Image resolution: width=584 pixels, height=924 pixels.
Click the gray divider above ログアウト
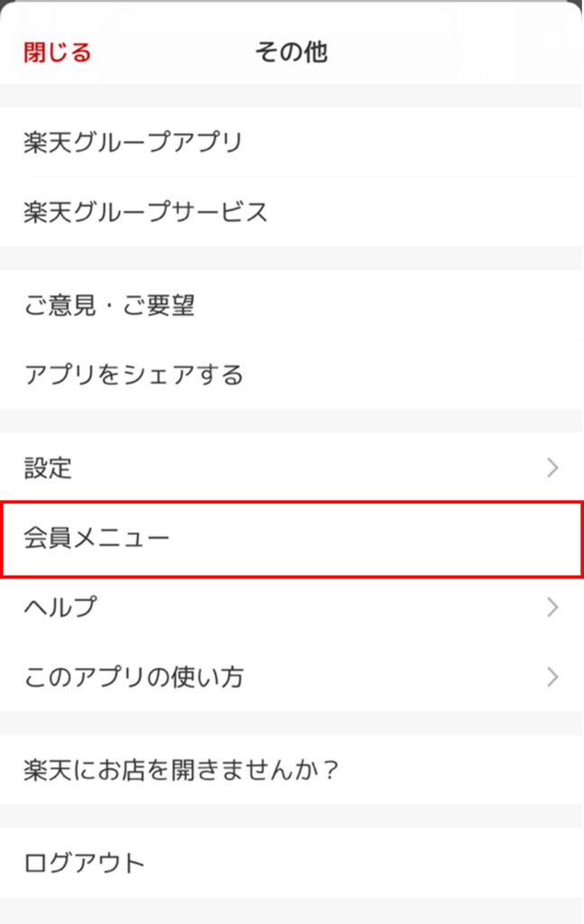[291, 816]
